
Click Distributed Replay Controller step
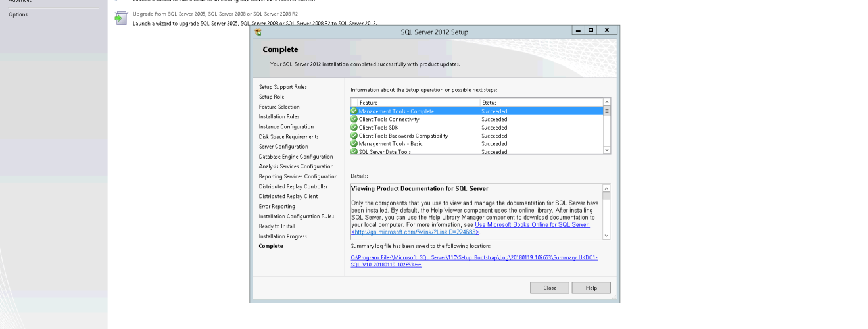293,186
